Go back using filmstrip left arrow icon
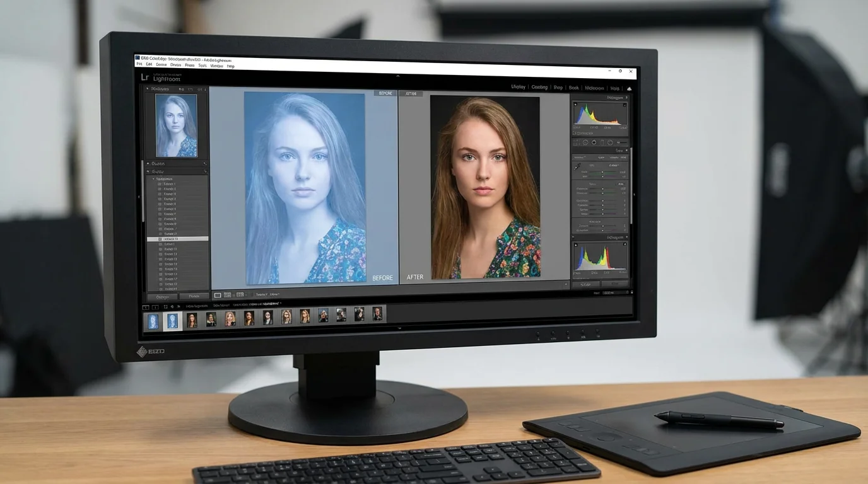 pyautogui.click(x=172, y=307)
